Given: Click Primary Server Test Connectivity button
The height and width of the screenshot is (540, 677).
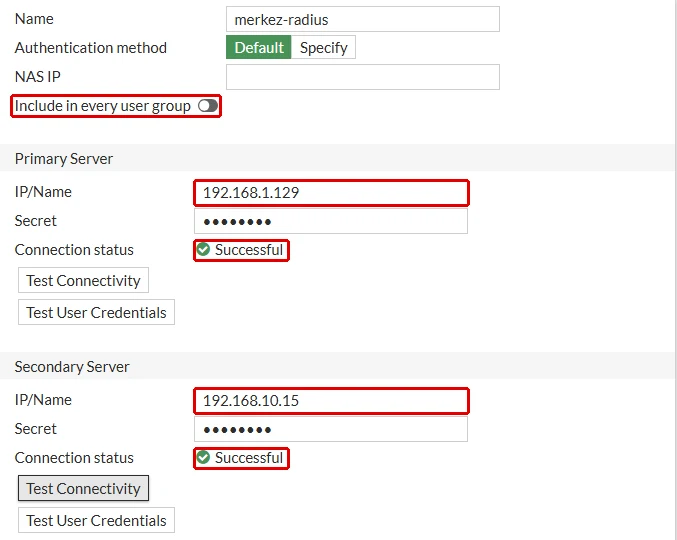Looking at the screenshot, I should click(83, 280).
